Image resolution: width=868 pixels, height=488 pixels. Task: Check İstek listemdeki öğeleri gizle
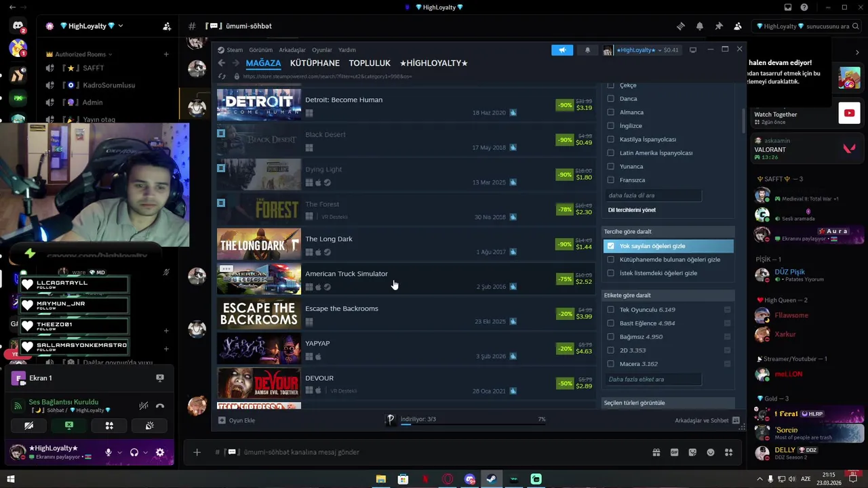tap(610, 273)
